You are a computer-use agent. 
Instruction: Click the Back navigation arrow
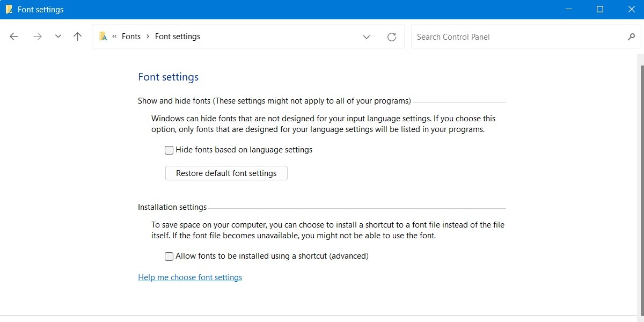[13, 36]
